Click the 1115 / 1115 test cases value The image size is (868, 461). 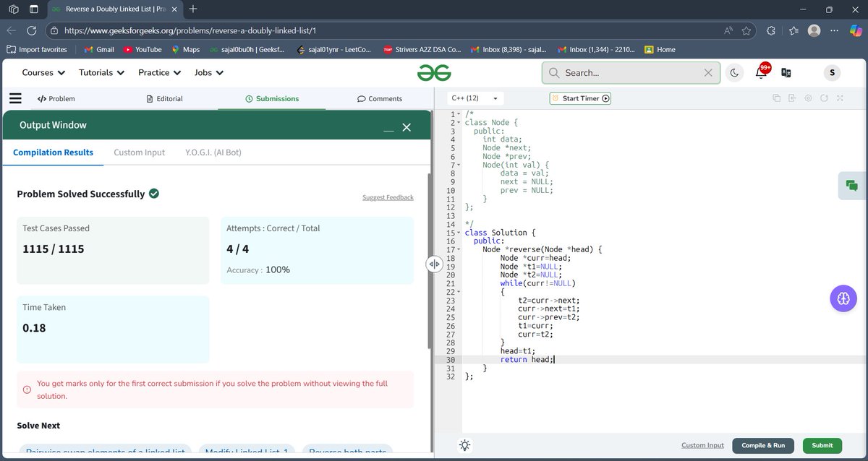(54, 249)
